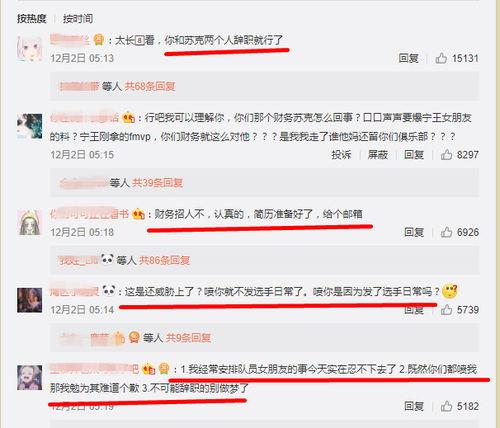Switch to 按热度 sort tab
Screen dimensions: 500x428
click(x=32, y=19)
